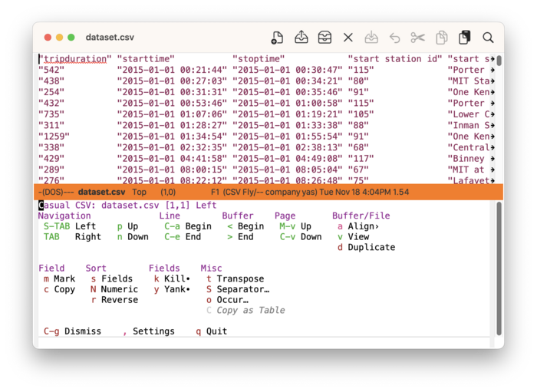This screenshot has width=537, height=392.
Task: Choose n Down navigation command
Action: 133,237
